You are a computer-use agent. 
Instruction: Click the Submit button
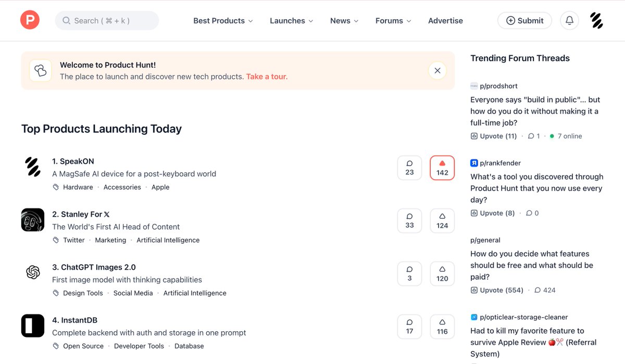pyautogui.click(x=524, y=20)
